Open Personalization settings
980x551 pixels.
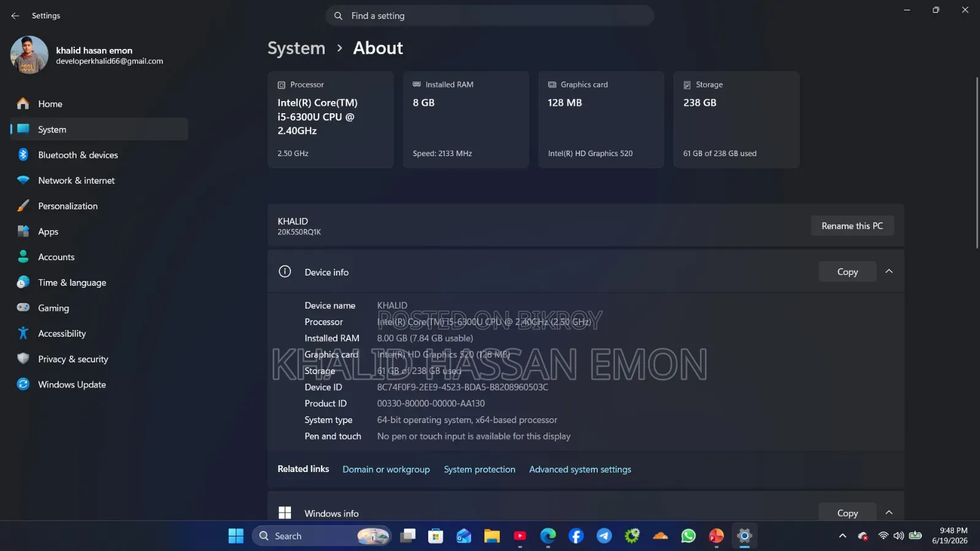[99, 206]
